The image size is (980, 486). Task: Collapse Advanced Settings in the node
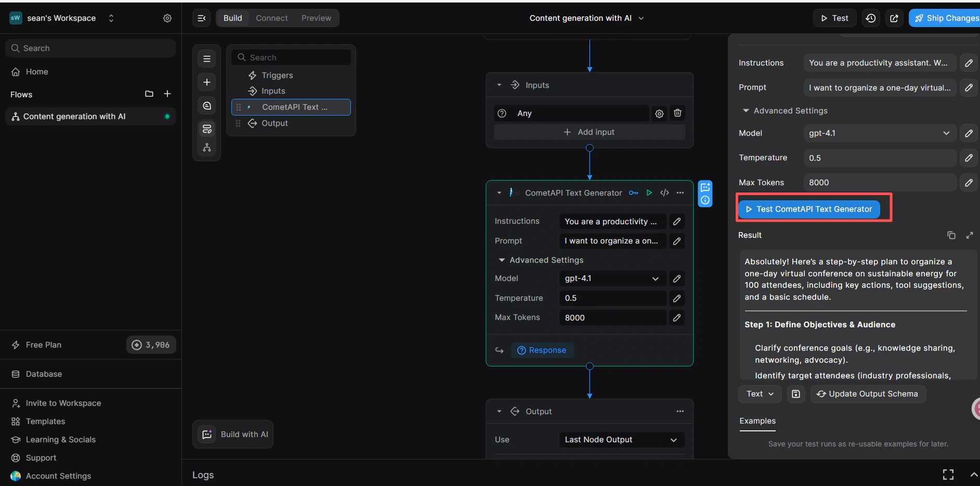[x=502, y=260]
